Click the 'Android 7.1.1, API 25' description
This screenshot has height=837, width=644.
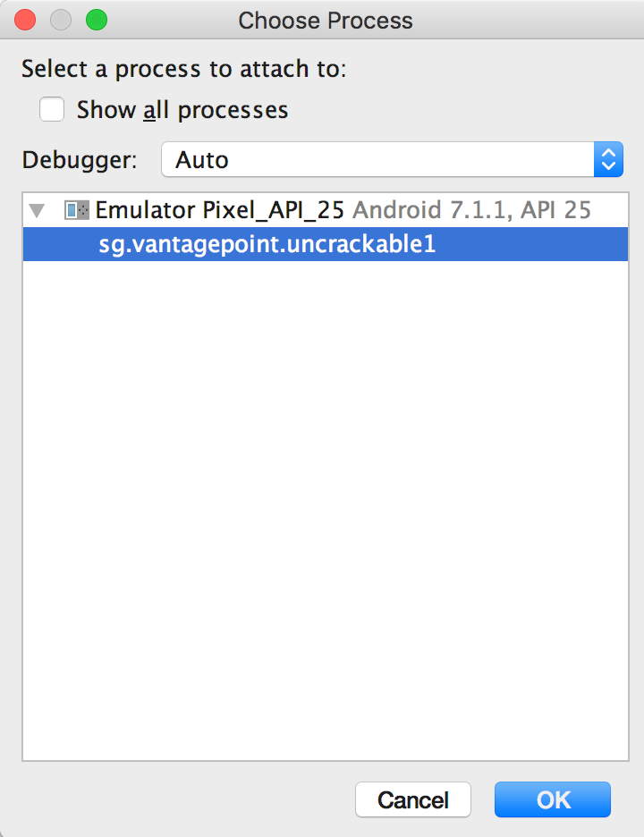click(x=472, y=211)
